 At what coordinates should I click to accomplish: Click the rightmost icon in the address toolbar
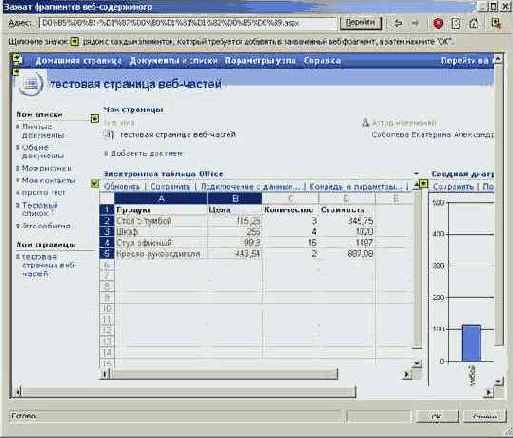(496, 23)
